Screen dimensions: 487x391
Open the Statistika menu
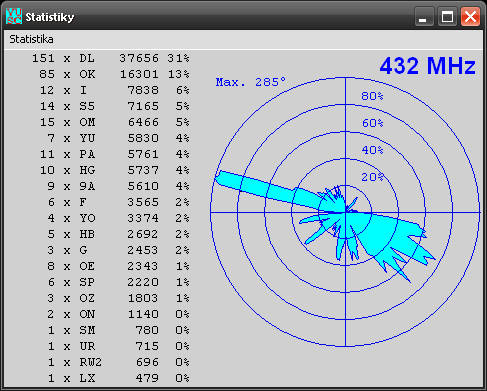pos(31,39)
